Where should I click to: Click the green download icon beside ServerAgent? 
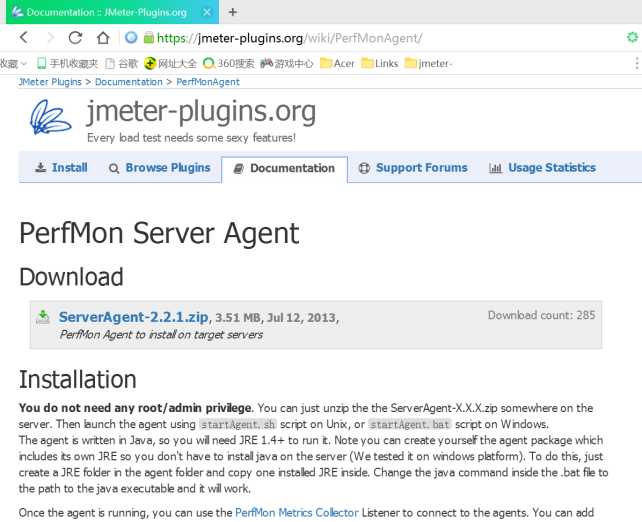(43, 317)
